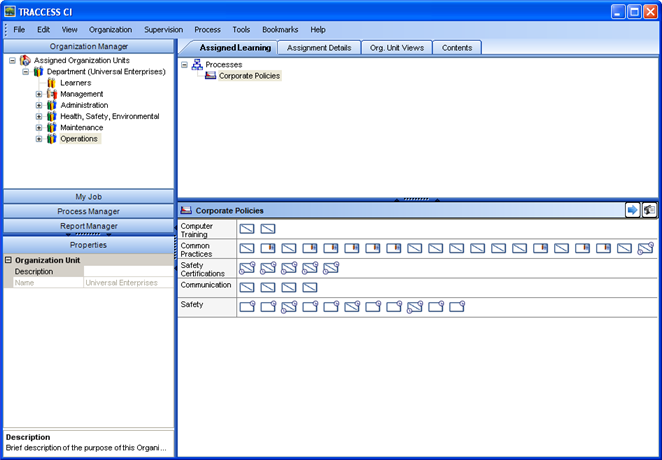Expand the Maintenance tree node
This screenshot has height=460, width=662.
39,127
